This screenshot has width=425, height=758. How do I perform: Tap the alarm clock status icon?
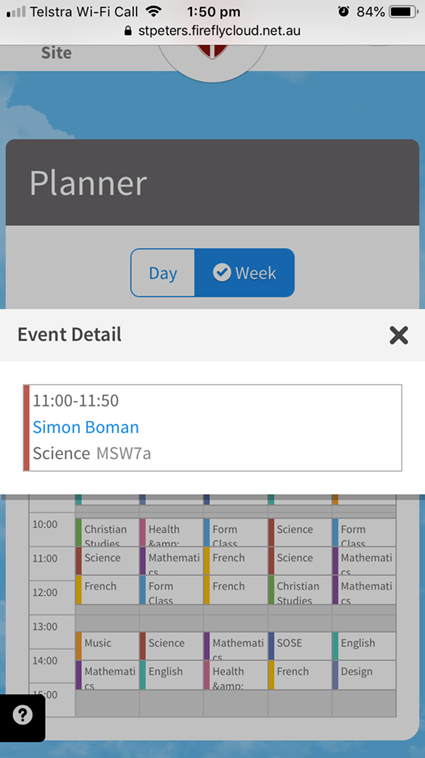click(x=343, y=12)
